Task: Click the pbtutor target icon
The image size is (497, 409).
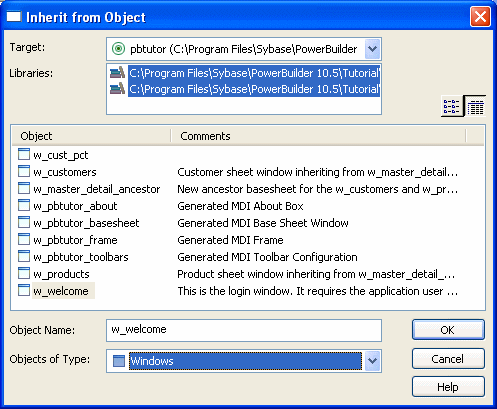Action: [118, 49]
